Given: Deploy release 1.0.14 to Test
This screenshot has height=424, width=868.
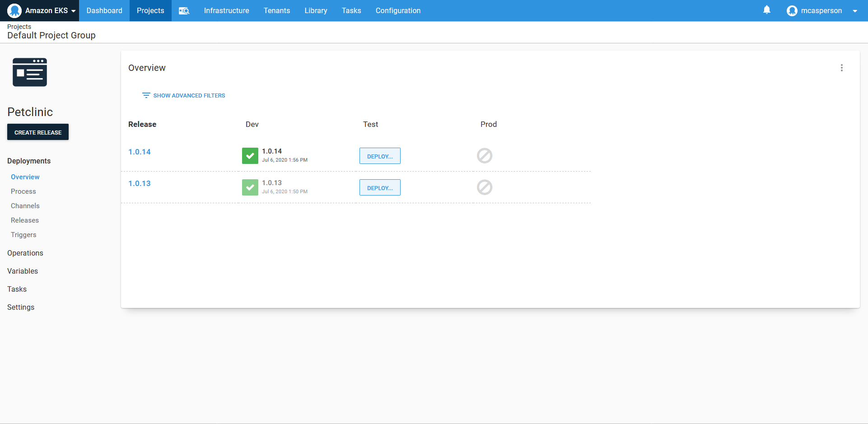Looking at the screenshot, I should click(379, 155).
